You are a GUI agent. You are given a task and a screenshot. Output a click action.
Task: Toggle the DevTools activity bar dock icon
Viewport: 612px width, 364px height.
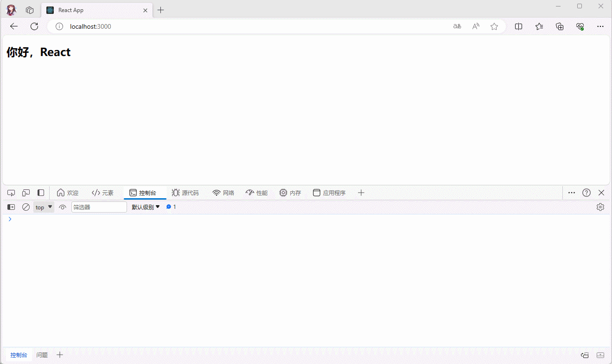[41, 193]
